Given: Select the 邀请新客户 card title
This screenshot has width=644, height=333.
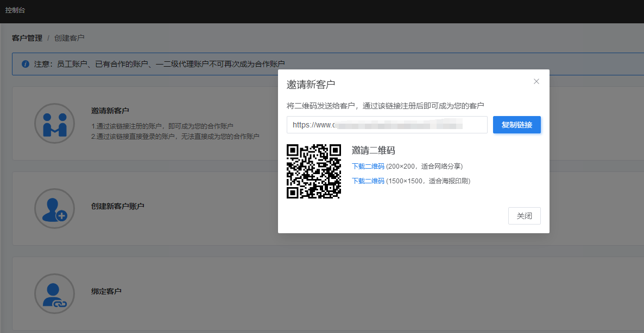Looking at the screenshot, I should coord(110,111).
